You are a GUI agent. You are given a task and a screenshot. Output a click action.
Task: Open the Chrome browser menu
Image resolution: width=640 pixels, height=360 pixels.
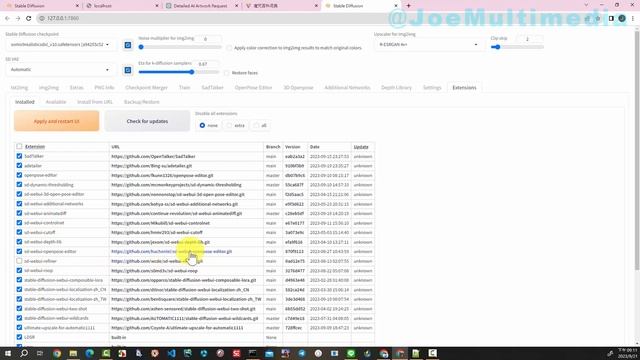coord(633,18)
